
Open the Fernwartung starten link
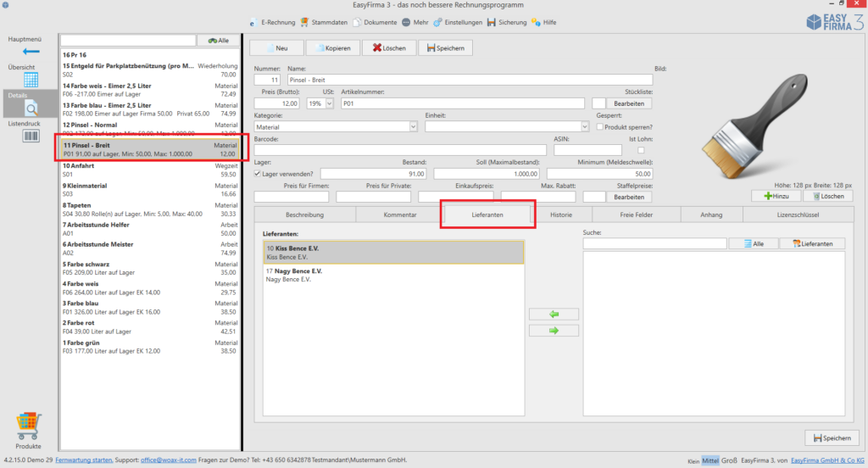coord(84,460)
